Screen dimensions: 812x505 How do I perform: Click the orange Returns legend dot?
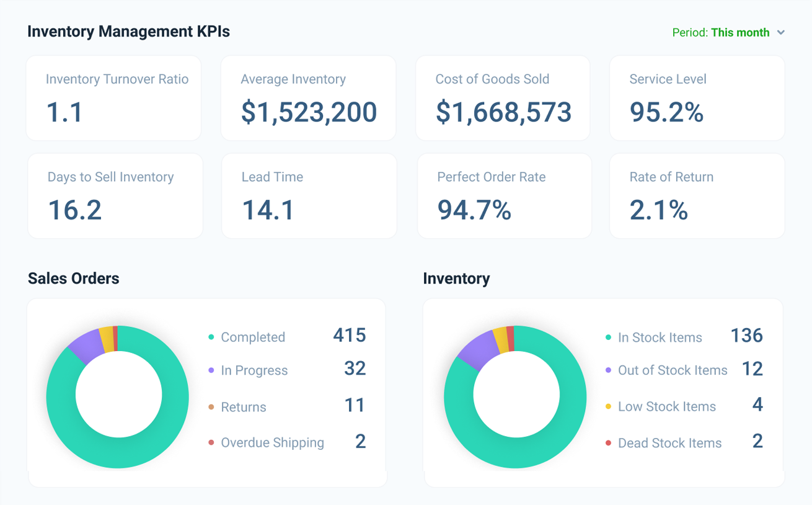[x=211, y=407]
